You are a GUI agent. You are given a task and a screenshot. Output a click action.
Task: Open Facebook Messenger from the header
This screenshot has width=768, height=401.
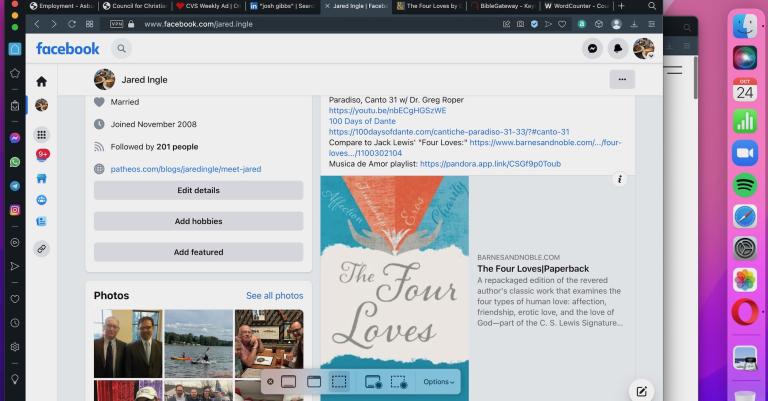pyautogui.click(x=592, y=48)
